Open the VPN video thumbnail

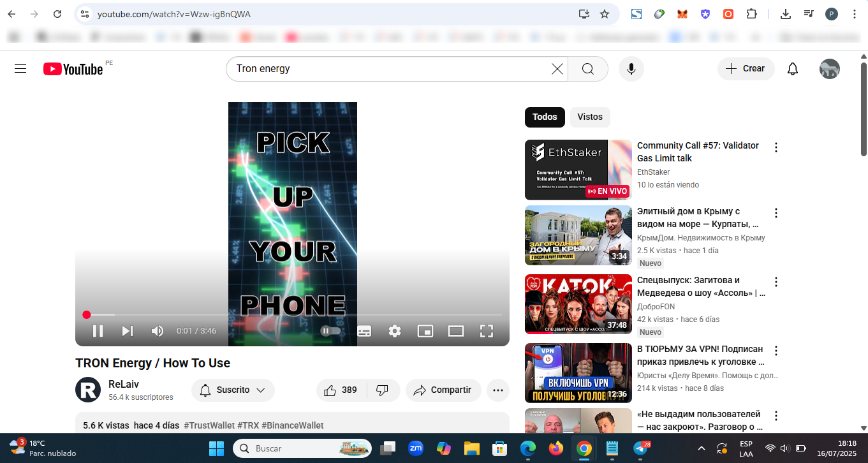click(x=578, y=373)
